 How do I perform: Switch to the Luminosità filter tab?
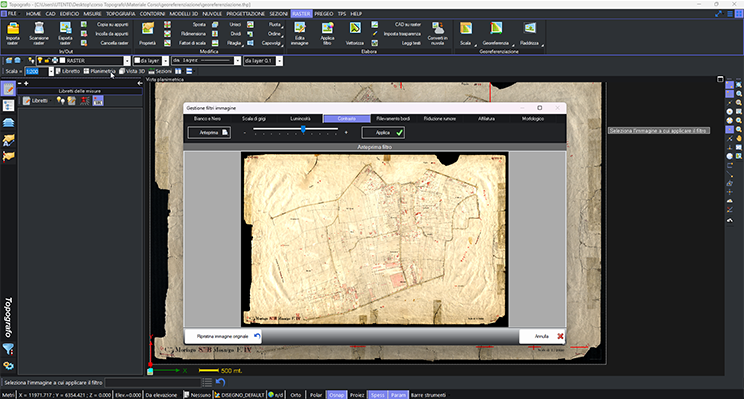click(x=298, y=119)
